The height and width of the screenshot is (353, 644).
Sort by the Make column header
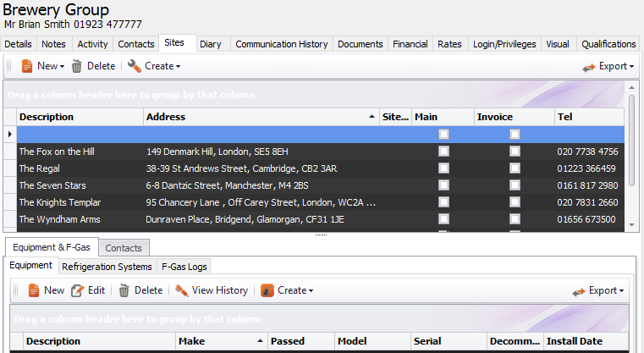click(222, 341)
